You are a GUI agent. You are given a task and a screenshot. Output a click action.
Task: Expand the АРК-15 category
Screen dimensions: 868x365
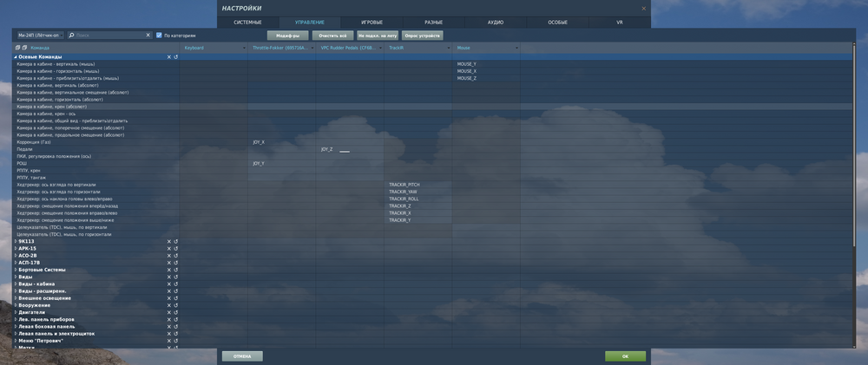point(16,249)
